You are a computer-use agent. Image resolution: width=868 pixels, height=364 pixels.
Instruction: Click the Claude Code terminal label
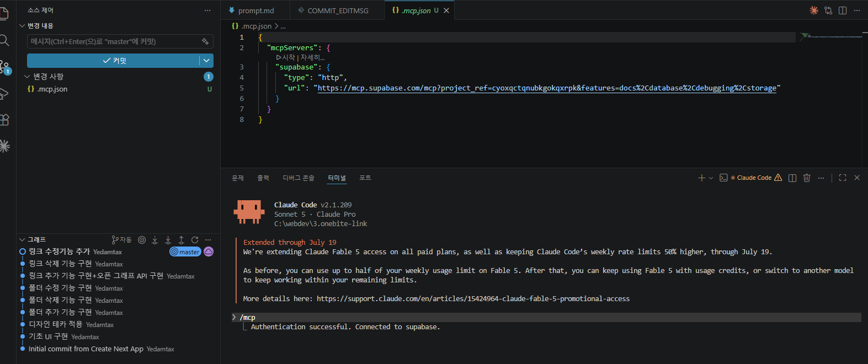coord(754,178)
